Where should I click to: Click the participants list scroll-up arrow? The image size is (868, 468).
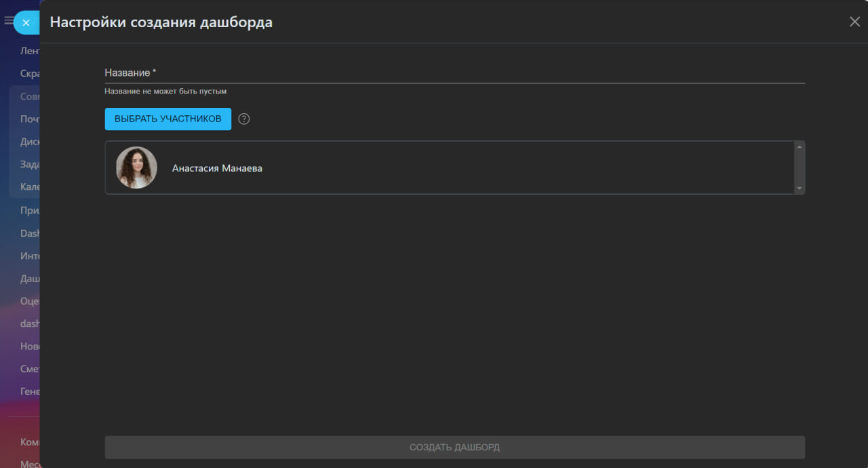click(x=799, y=147)
